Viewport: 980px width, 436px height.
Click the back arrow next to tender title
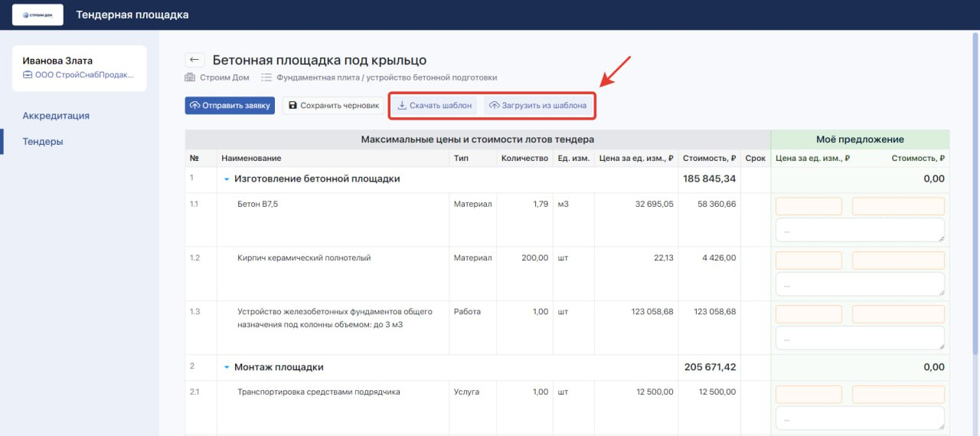pyautogui.click(x=194, y=61)
